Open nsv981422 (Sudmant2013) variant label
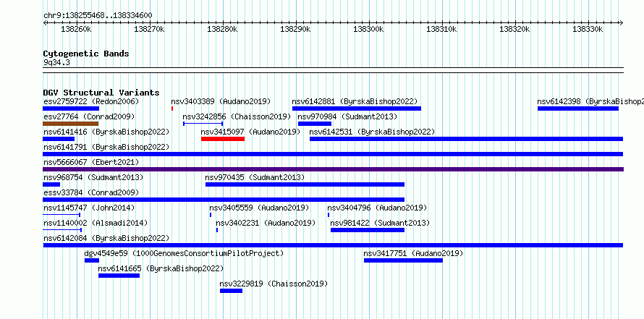 click(x=380, y=223)
